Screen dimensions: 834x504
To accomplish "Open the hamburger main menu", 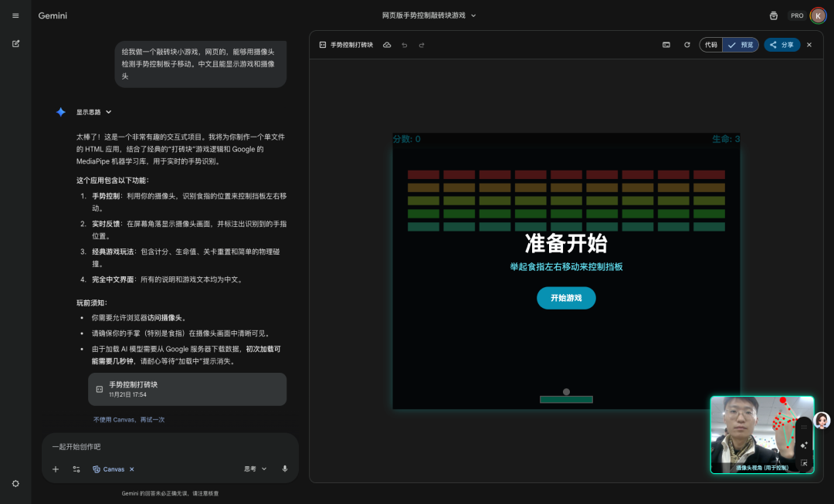I will (x=15, y=15).
